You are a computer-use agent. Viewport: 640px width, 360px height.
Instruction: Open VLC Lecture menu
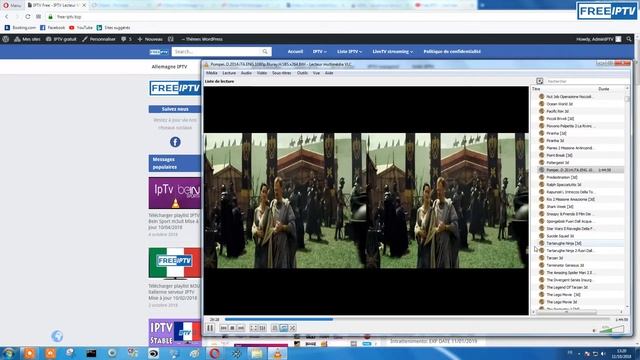(x=229, y=73)
